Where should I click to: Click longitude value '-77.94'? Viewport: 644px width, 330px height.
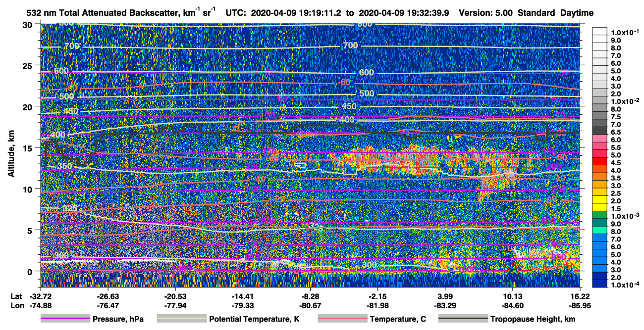tap(175, 306)
